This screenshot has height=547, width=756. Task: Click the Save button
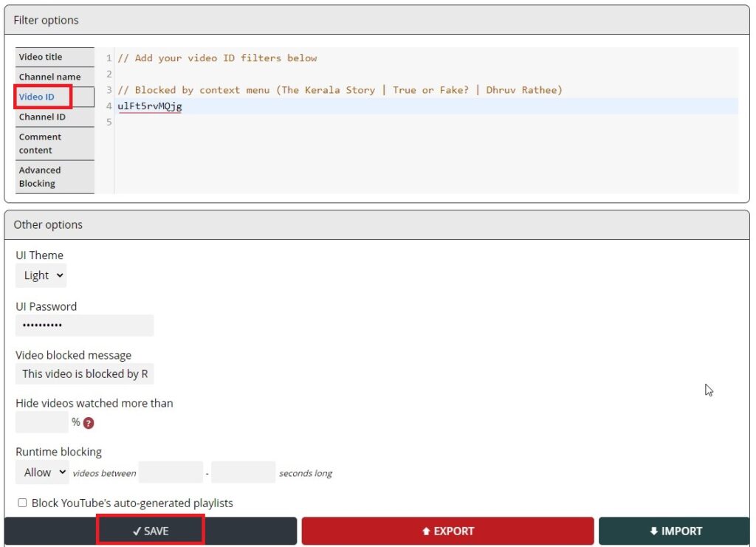151,531
